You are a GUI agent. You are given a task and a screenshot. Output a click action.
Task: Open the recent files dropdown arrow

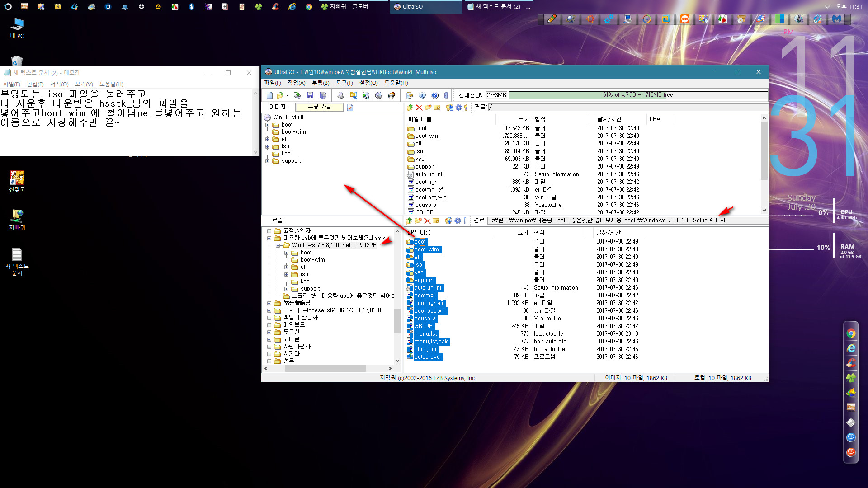pyautogui.click(x=288, y=96)
